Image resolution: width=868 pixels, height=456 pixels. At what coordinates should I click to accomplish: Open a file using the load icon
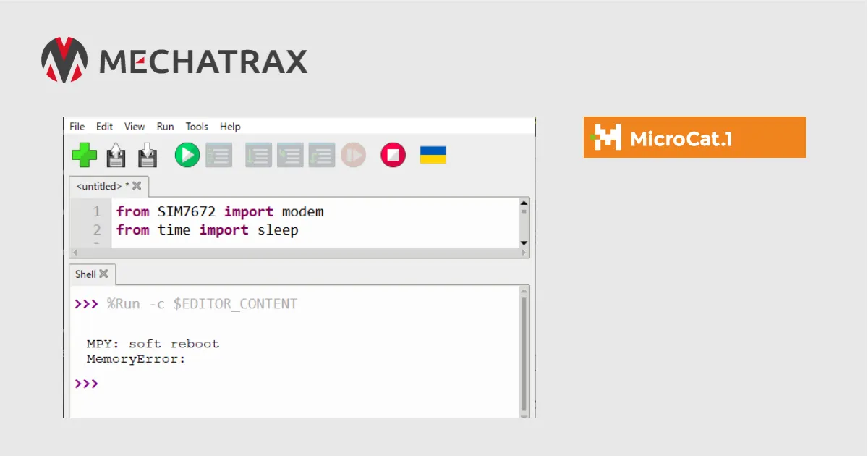[x=116, y=155]
